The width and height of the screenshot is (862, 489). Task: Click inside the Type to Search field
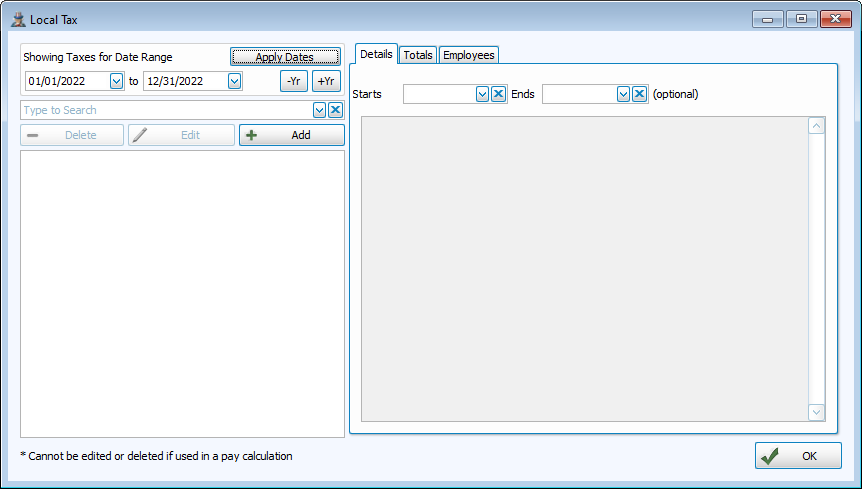(165, 110)
